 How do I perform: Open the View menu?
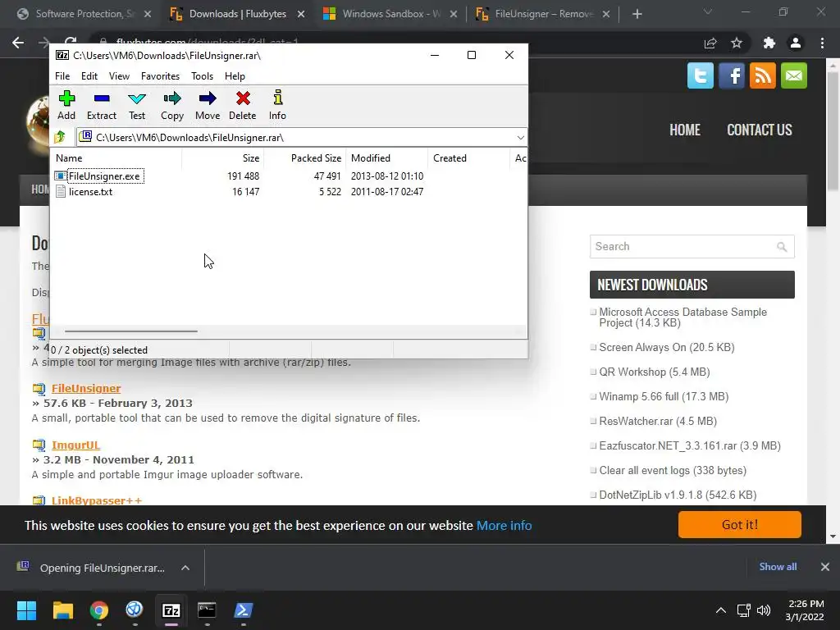click(119, 76)
